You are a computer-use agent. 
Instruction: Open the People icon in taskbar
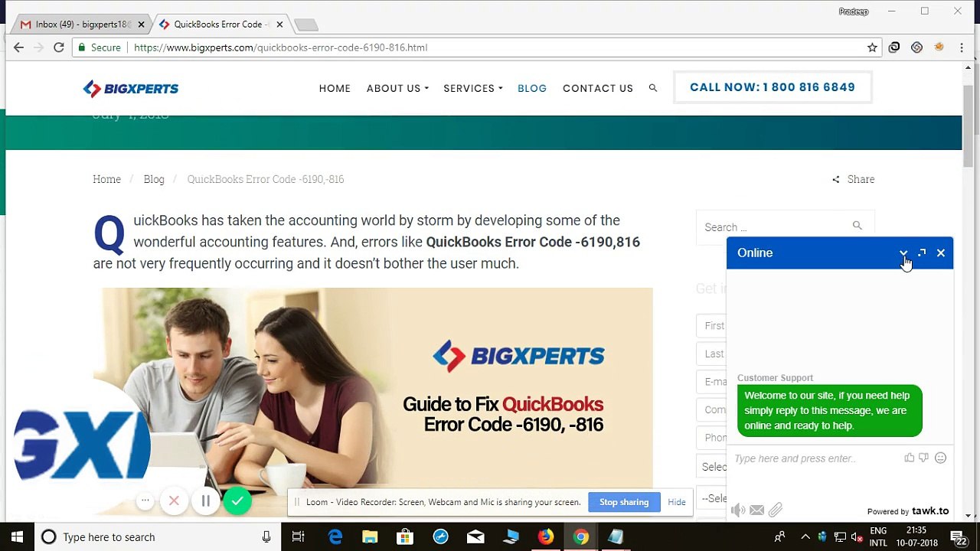pos(779,537)
